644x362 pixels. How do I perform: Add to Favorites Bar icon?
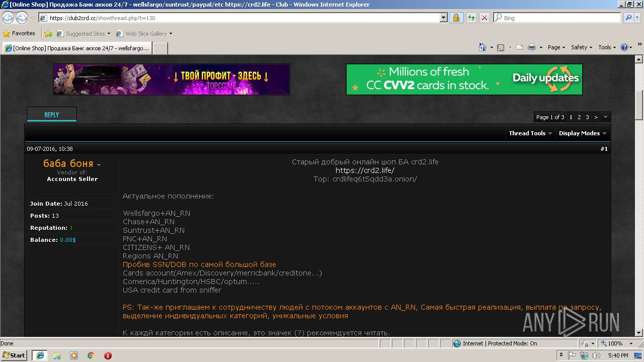[x=48, y=34]
